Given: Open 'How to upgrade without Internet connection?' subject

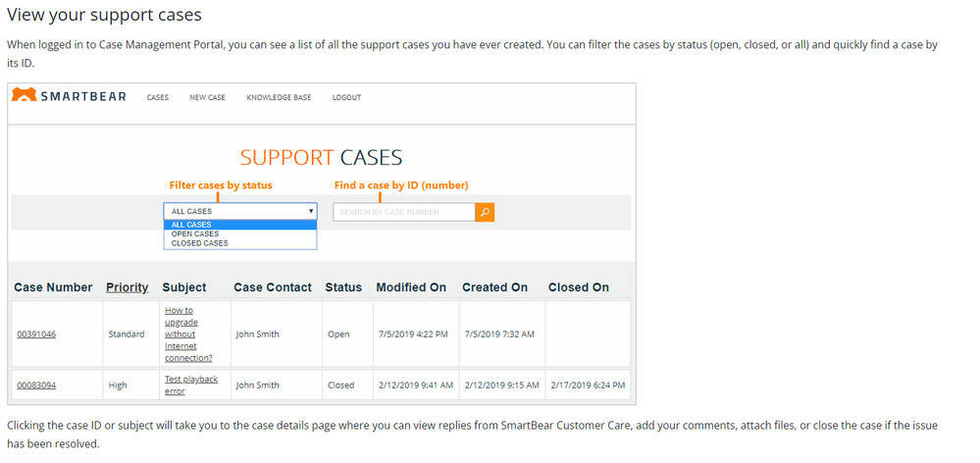Looking at the screenshot, I should (x=188, y=334).
